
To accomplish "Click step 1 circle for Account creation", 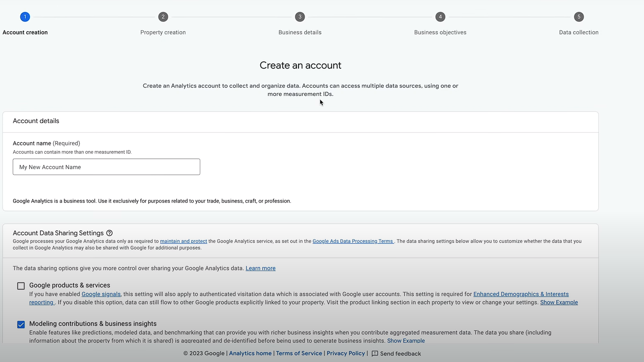I will 25,17.
